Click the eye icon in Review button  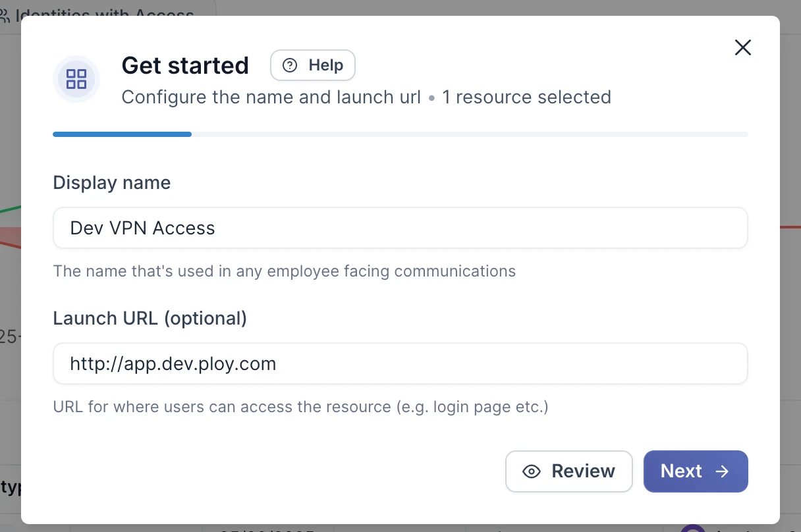pyautogui.click(x=532, y=471)
